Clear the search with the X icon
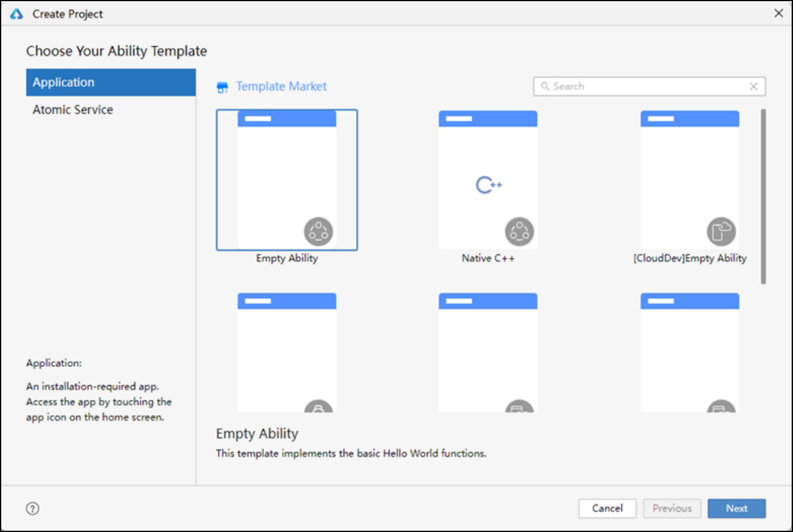This screenshot has height=532, width=793. click(753, 86)
